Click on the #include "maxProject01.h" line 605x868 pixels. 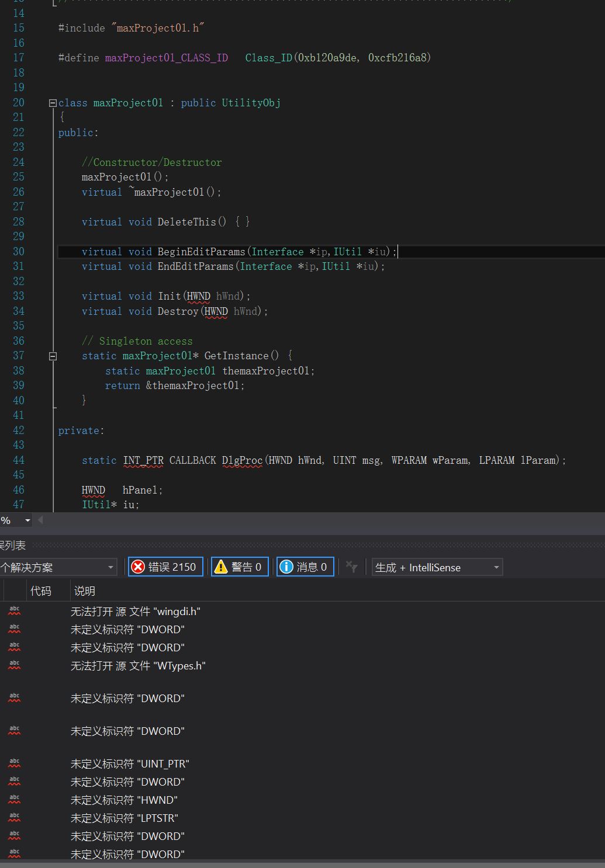(x=132, y=28)
